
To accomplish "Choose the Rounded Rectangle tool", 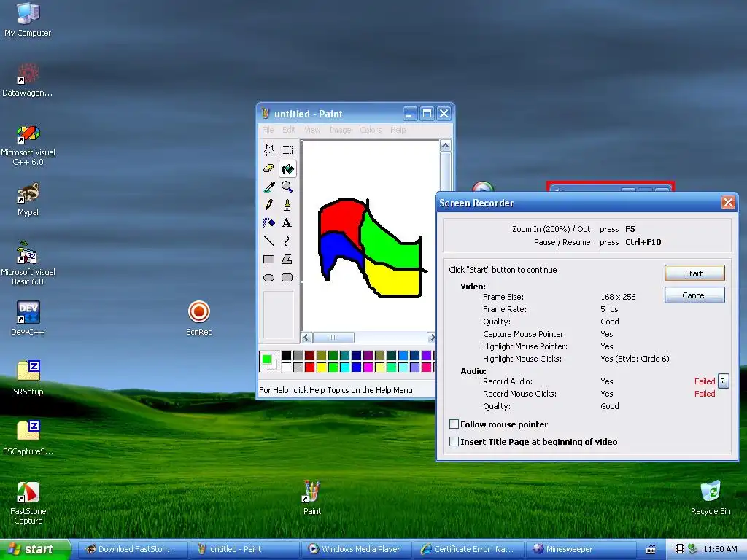I will click(287, 278).
